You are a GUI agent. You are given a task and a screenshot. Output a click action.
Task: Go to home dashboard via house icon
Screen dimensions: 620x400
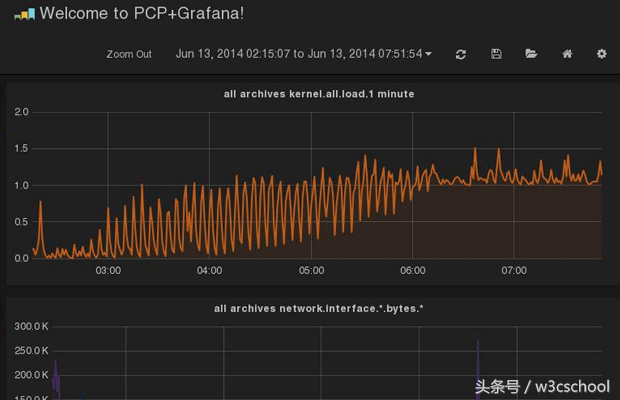[567, 53]
